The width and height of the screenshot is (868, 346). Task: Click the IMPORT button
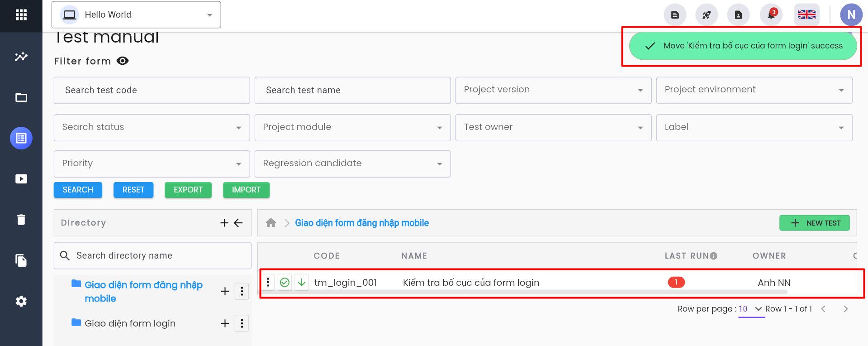point(246,190)
